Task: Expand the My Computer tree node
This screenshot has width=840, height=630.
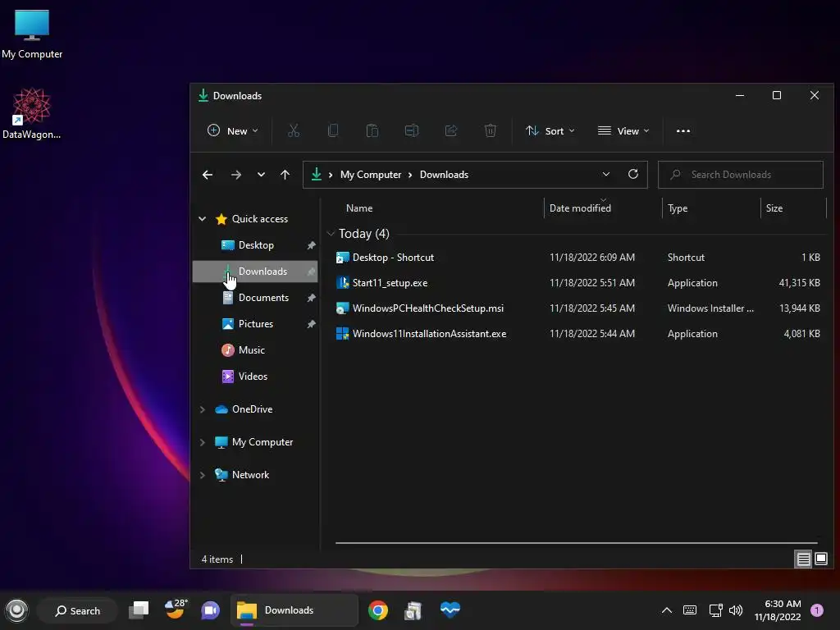Action: coord(203,442)
